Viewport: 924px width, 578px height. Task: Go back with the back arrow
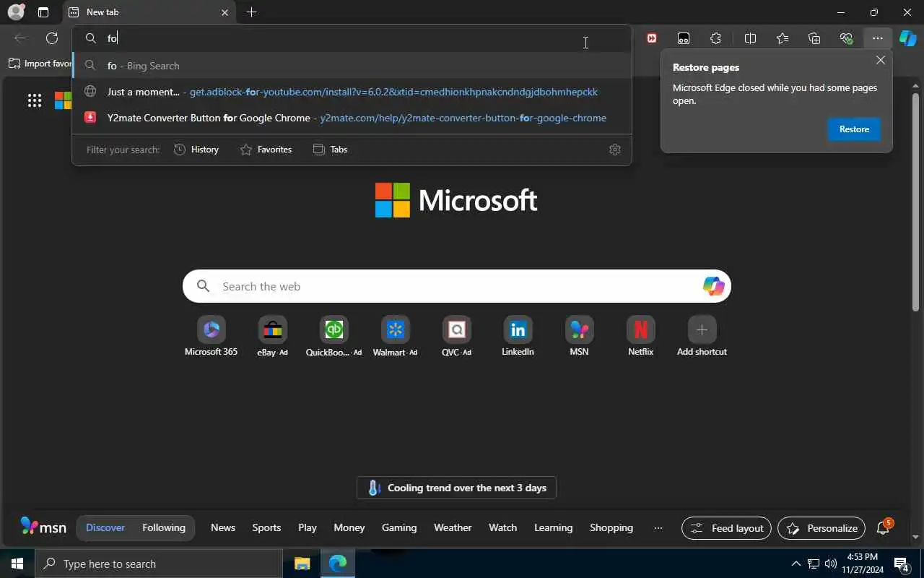20,38
